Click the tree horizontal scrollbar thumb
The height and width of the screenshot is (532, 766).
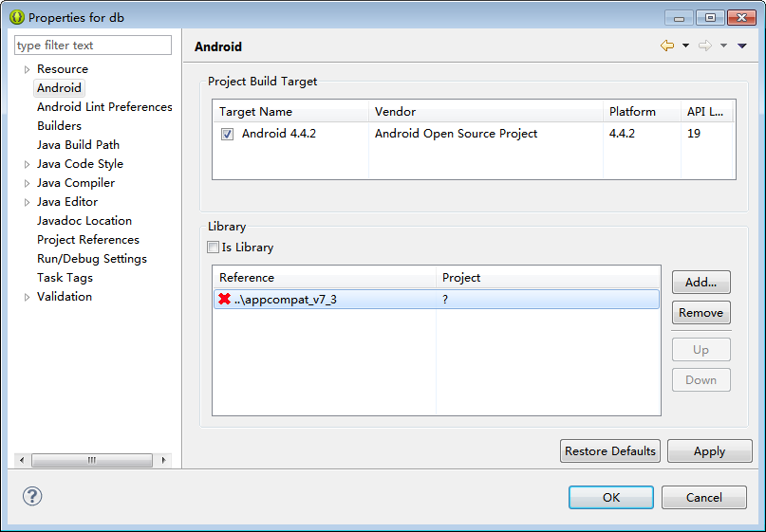coord(92,460)
